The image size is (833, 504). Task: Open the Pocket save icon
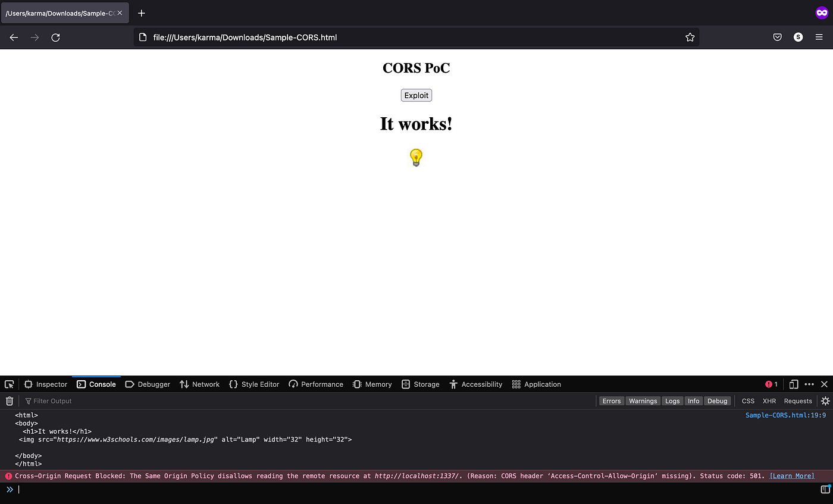tap(777, 37)
